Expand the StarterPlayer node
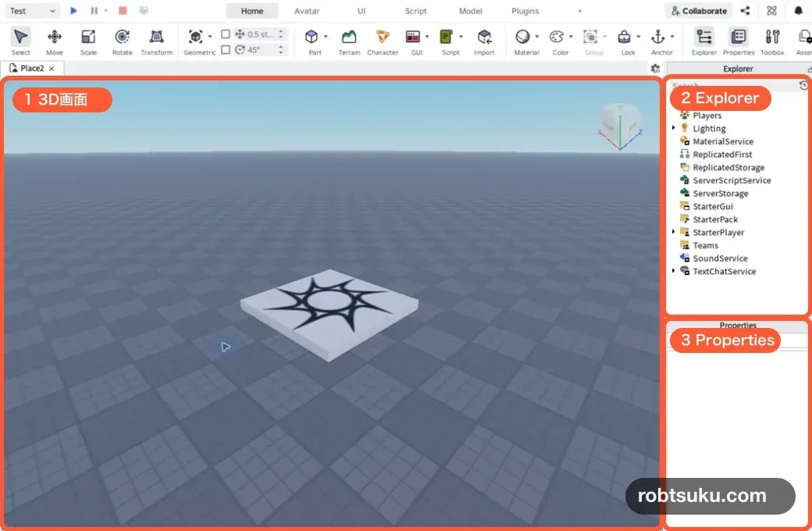Viewport: 812px width, 531px height. pos(673,232)
